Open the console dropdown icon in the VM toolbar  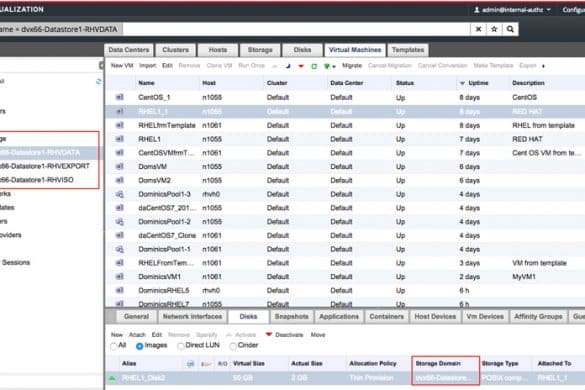(x=329, y=66)
